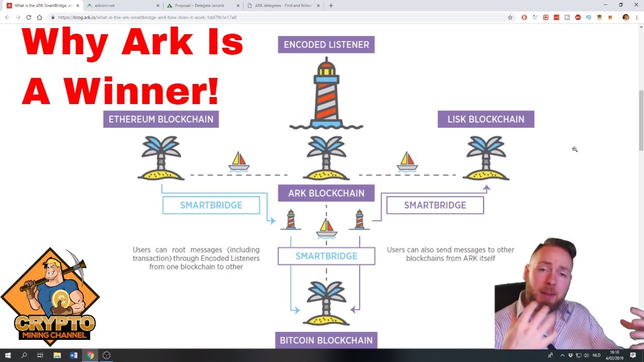Click the 'ENCODED LISTENER' label

tap(326, 44)
